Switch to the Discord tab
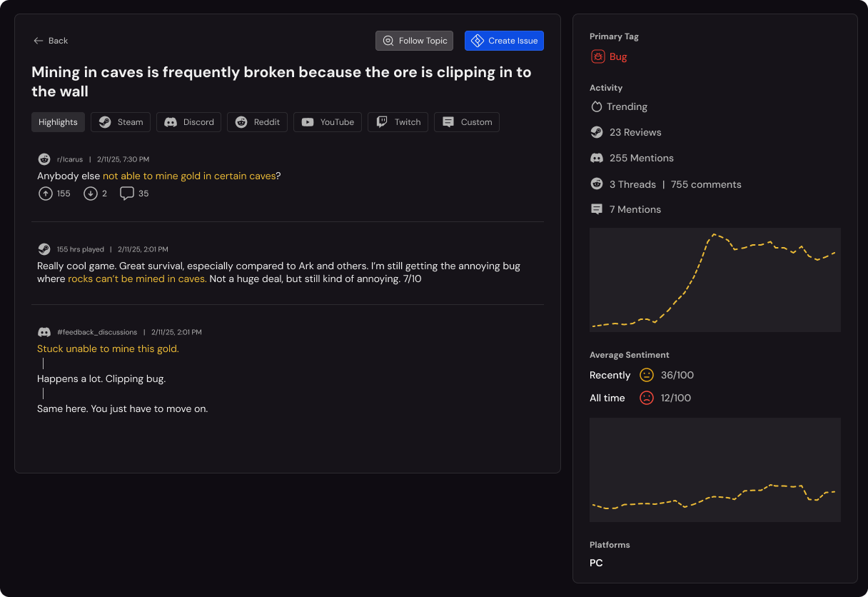This screenshot has height=597, width=868. (189, 122)
